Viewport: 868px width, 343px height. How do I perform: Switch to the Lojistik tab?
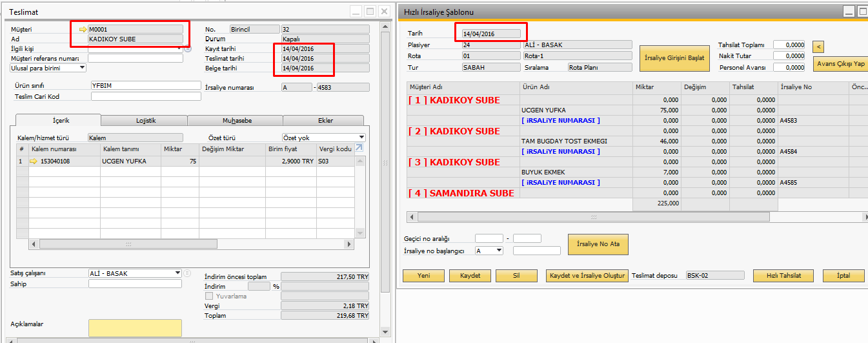(145, 120)
